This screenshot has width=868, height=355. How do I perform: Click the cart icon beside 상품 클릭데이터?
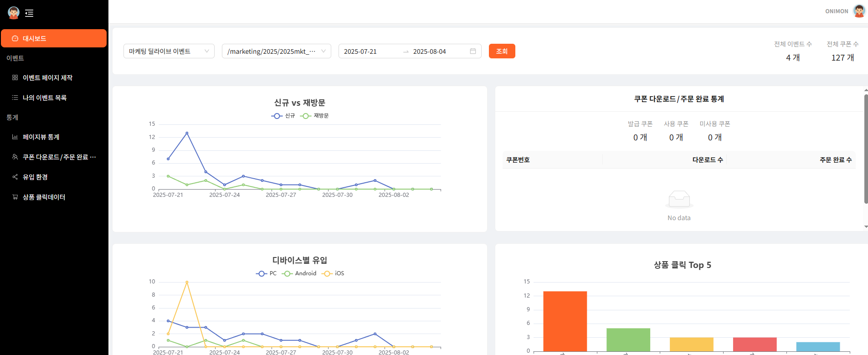tap(15, 197)
